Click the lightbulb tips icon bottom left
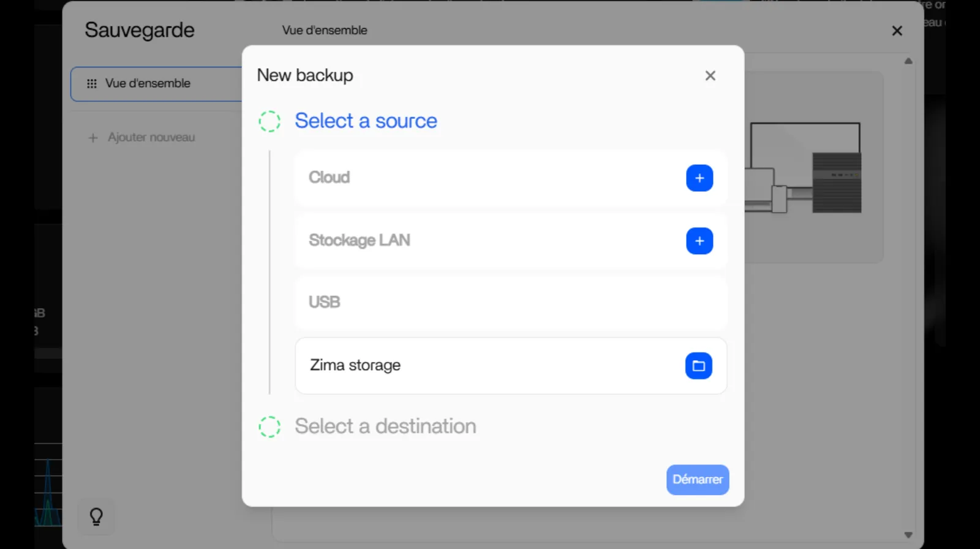The image size is (980, 549). click(96, 517)
